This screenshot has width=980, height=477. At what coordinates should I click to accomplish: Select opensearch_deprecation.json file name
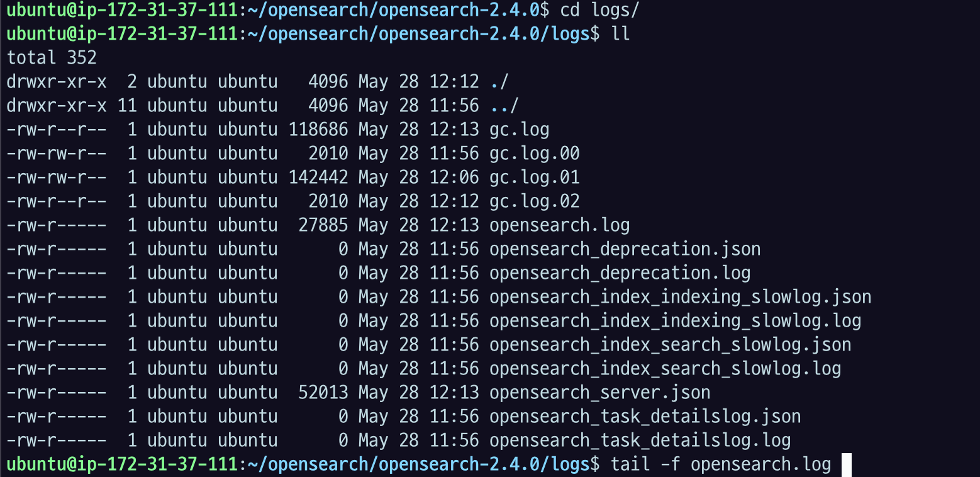tap(625, 249)
